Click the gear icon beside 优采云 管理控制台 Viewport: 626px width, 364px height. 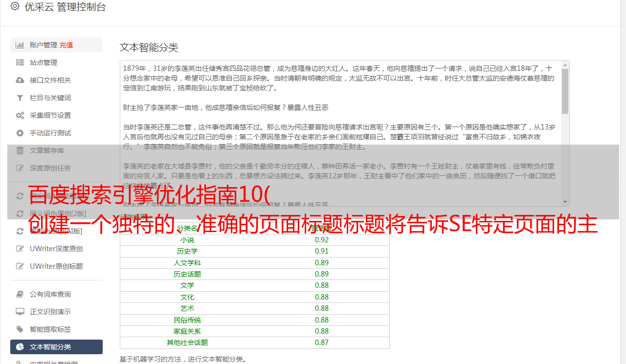pyautogui.click(x=15, y=6)
